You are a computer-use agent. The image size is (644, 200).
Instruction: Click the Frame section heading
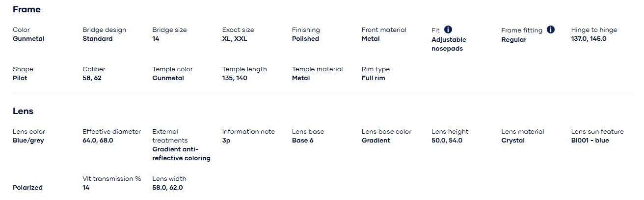point(27,9)
